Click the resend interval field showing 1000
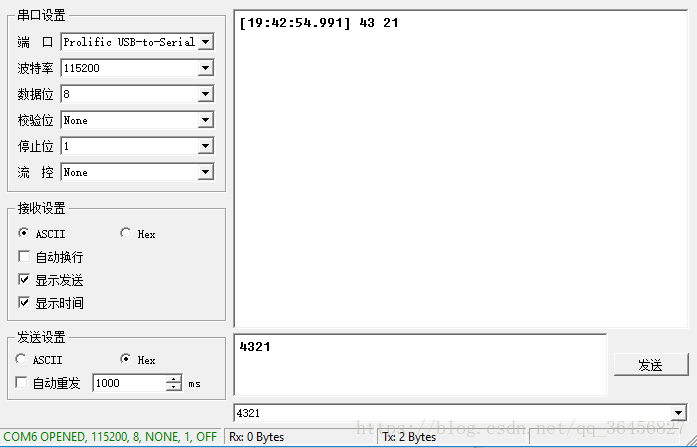Image resolution: width=697 pixels, height=448 pixels. tap(129, 383)
